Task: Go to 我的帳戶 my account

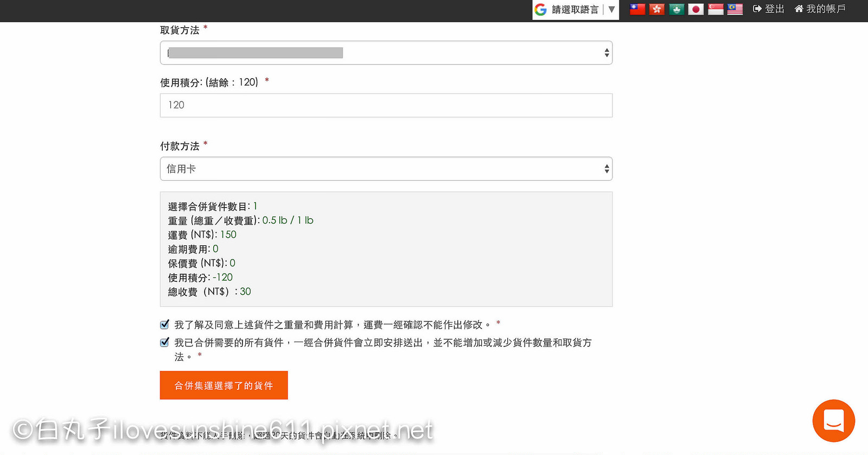Action: [820, 9]
